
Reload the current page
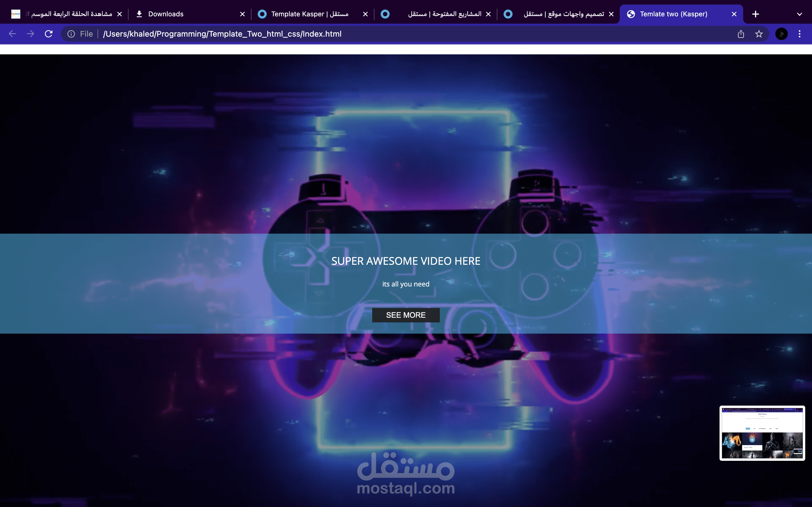49,34
